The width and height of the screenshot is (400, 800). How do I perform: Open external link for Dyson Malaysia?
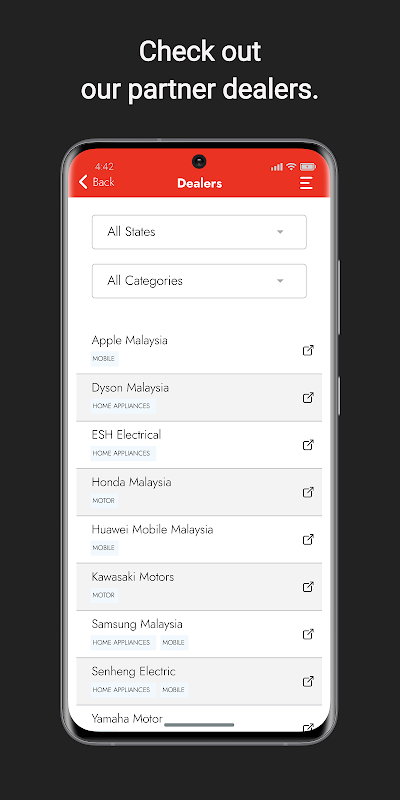point(308,397)
